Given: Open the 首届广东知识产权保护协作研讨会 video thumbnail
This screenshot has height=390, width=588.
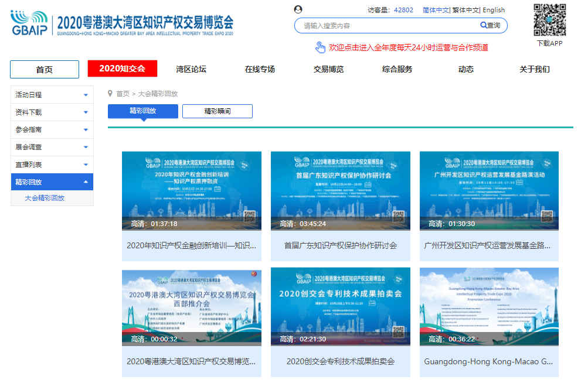Looking at the screenshot, I should click(x=340, y=191).
